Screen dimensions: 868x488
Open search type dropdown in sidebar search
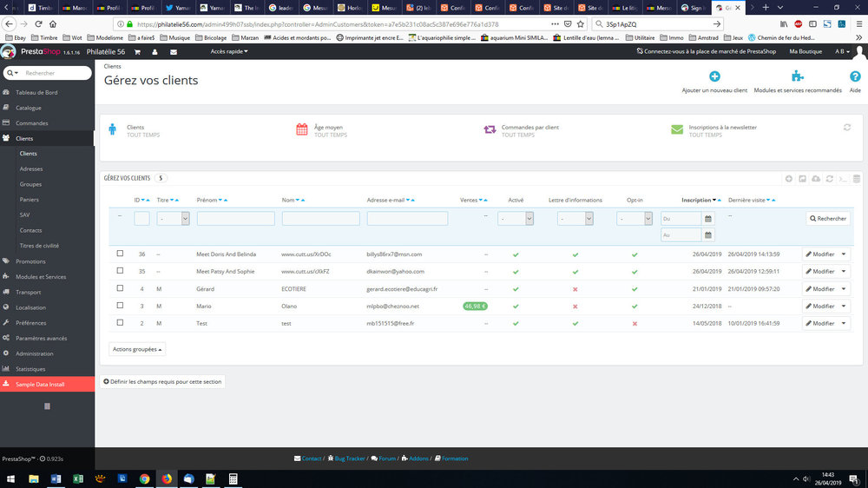point(12,73)
